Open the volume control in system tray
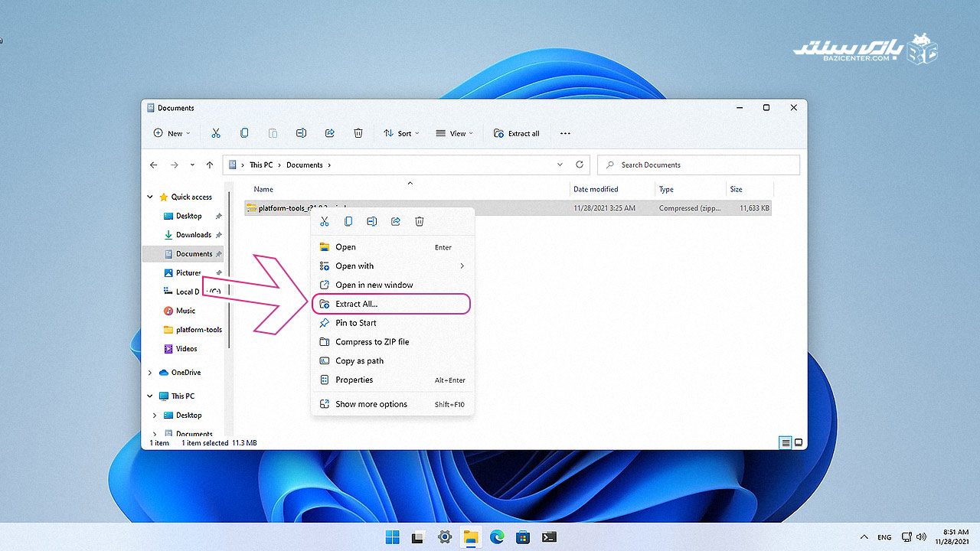980x551 pixels. (x=921, y=536)
